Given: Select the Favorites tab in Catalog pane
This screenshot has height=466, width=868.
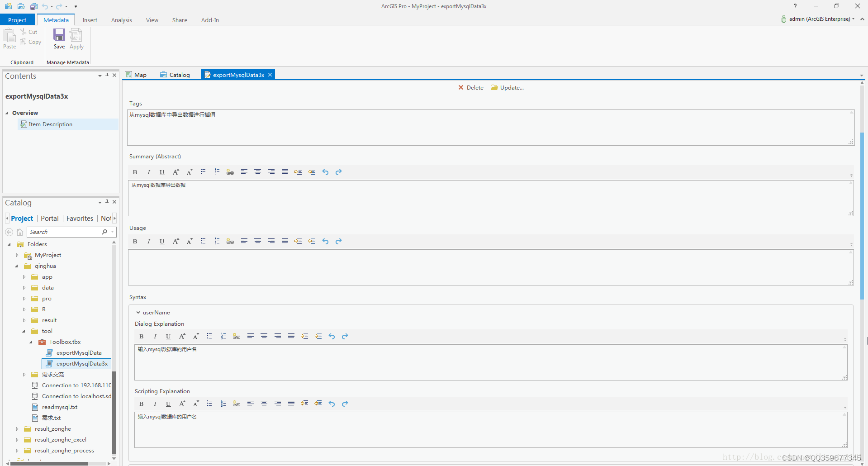Looking at the screenshot, I should pyautogui.click(x=80, y=219).
